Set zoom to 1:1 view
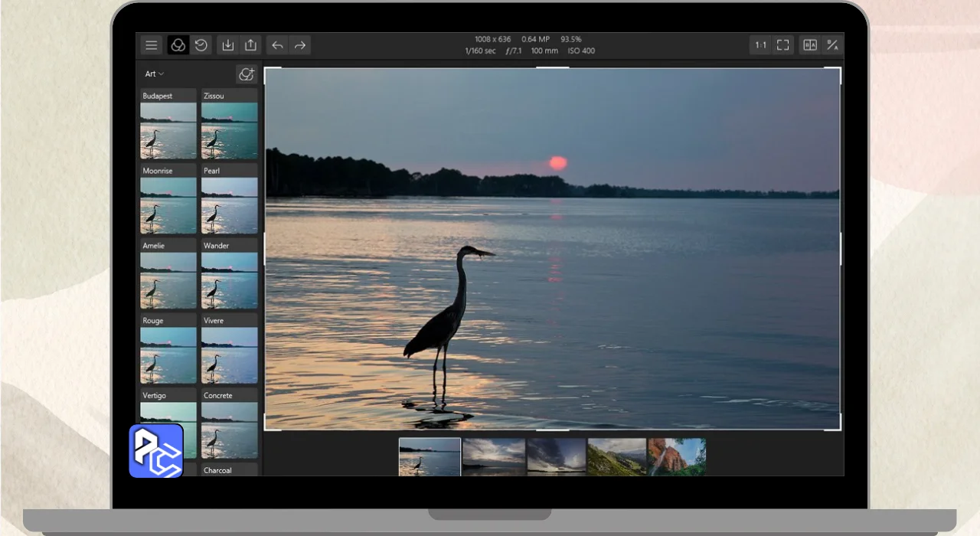 point(760,45)
